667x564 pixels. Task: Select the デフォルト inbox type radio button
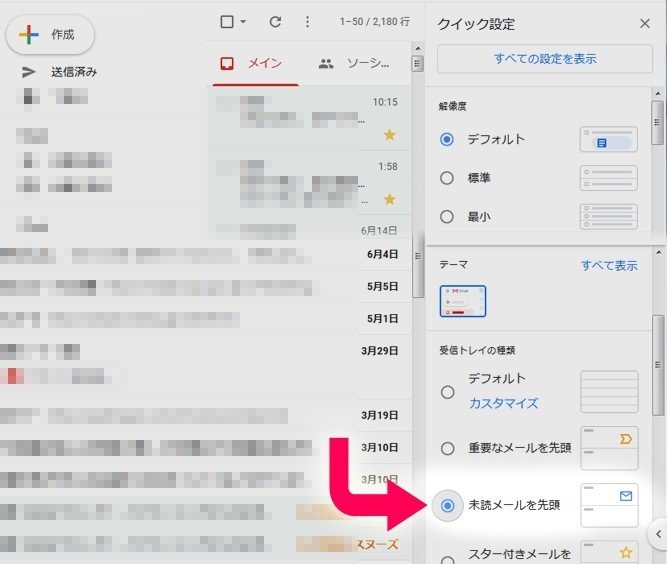pyautogui.click(x=447, y=392)
